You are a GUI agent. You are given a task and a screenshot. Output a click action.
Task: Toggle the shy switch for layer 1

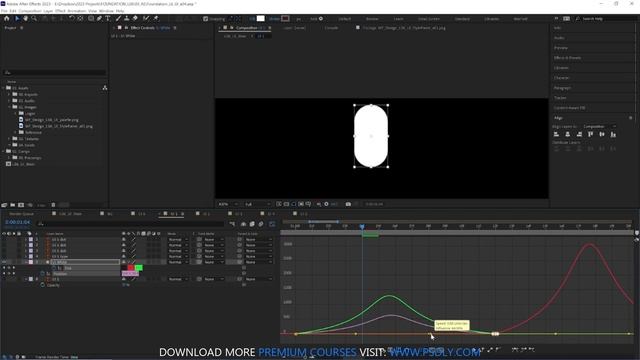pyautogui.click(x=124, y=240)
